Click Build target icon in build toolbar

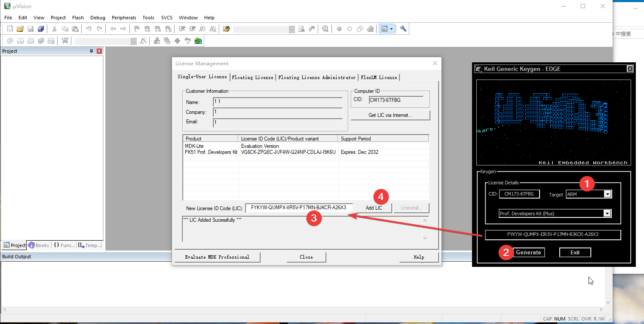20,41
